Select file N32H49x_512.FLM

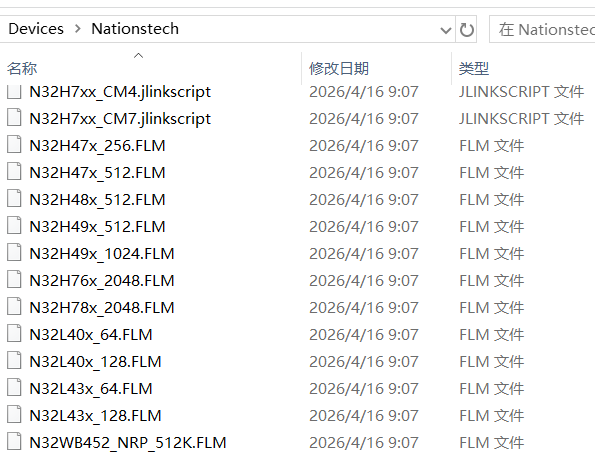(x=98, y=227)
